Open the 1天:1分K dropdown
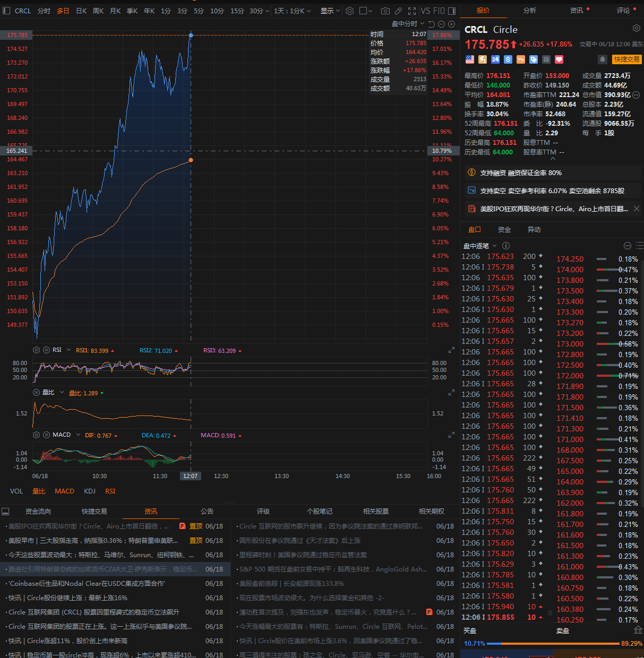Screen dimensions: 644x658 [x=293, y=11]
